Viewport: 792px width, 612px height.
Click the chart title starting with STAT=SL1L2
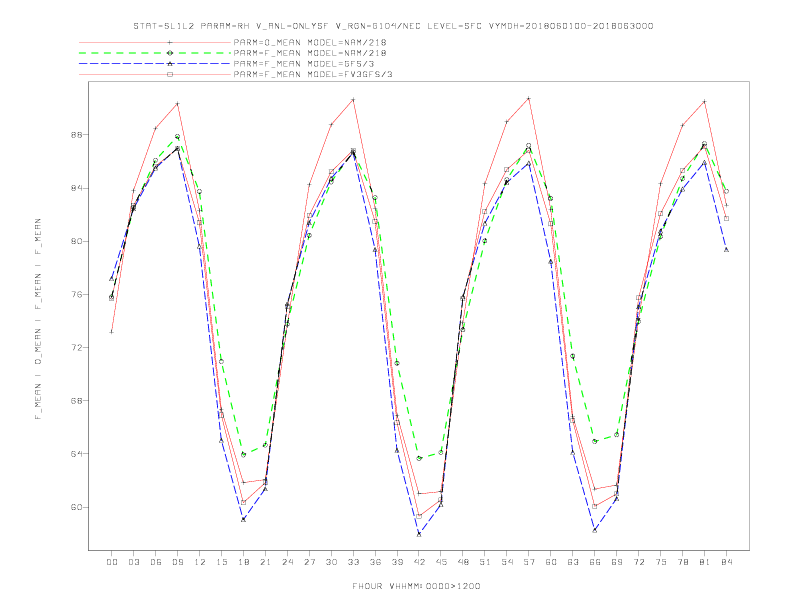(x=393, y=26)
